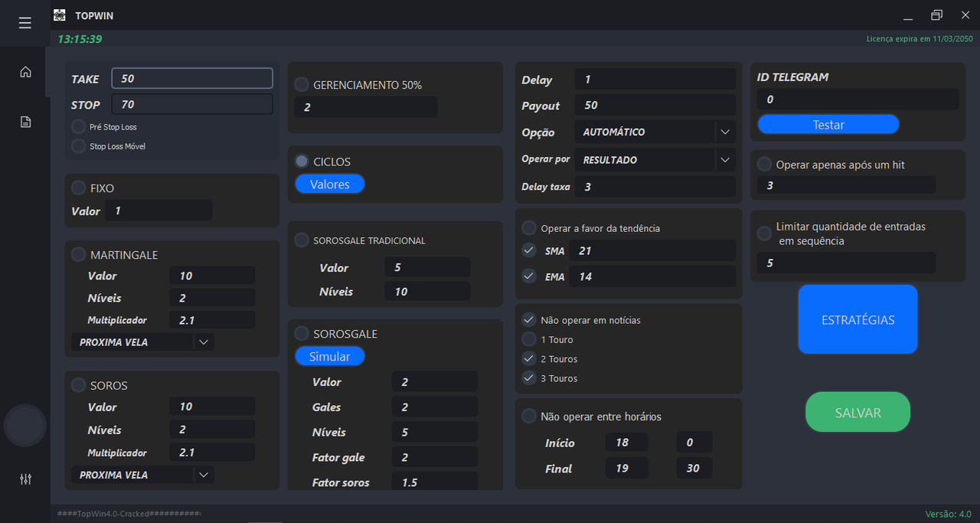The image size is (980, 523).
Task: Click the FIXO Valor field
Action: [x=158, y=211]
